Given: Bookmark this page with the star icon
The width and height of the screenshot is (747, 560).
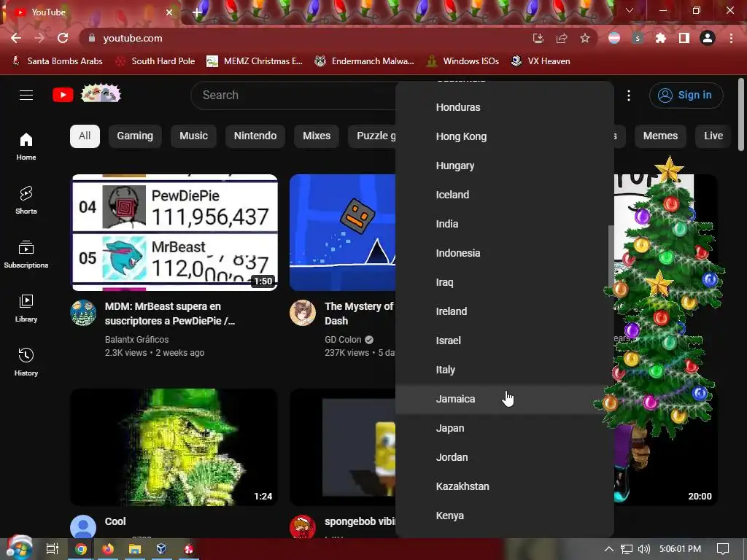Looking at the screenshot, I should point(585,38).
